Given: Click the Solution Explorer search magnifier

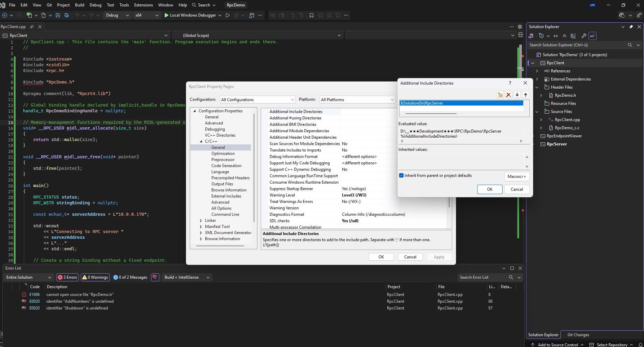Looking at the screenshot, I should click(x=630, y=45).
